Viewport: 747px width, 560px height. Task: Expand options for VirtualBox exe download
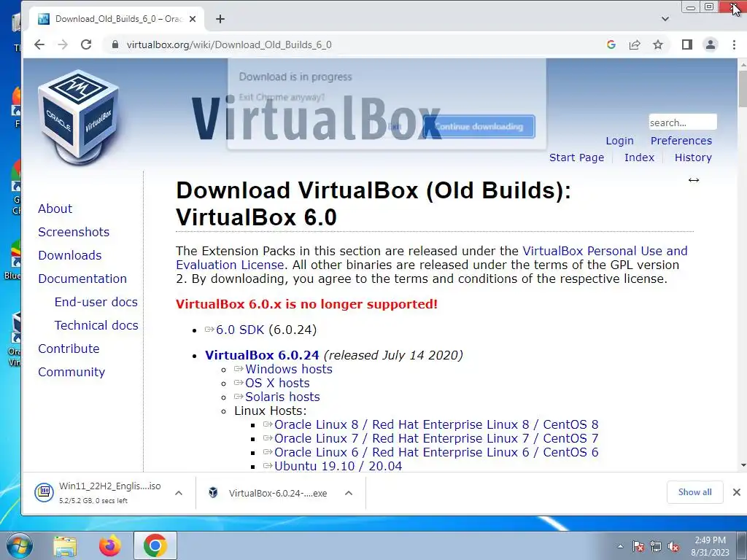(349, 493)
